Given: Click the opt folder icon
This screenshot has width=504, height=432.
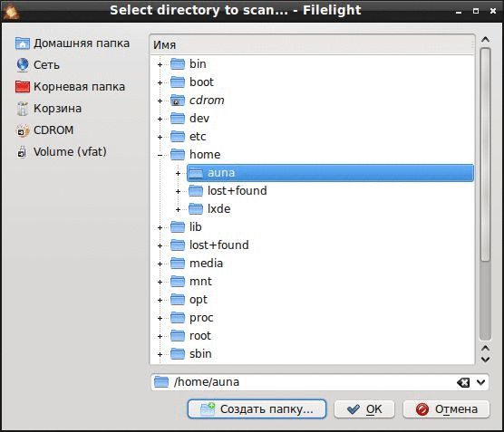Looking at the screenshot, I should (178, 300).
